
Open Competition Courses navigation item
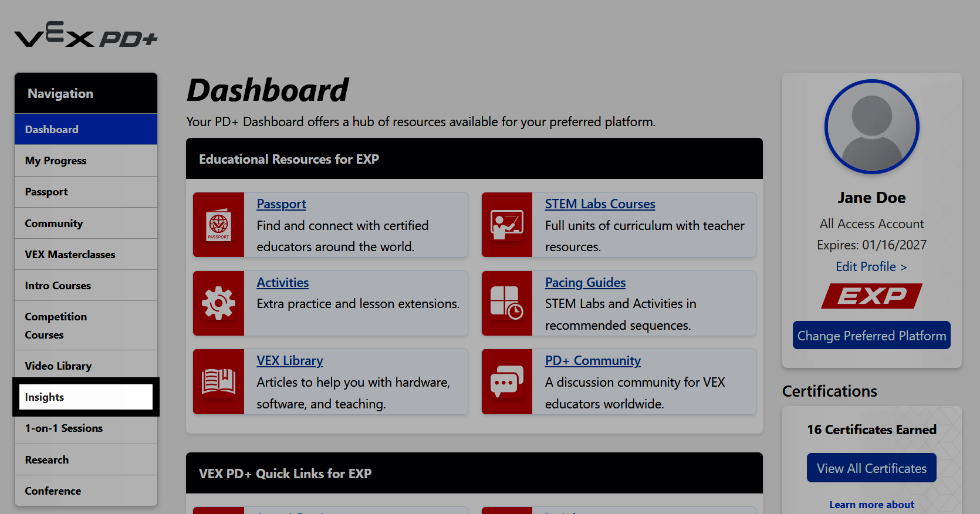click(x=86, y=326)
